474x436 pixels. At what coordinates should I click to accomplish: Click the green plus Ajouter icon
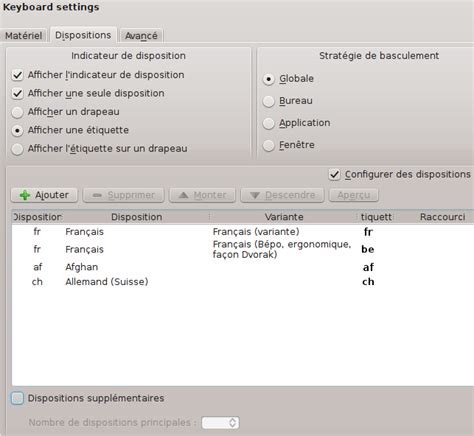[x=25, y=195]
